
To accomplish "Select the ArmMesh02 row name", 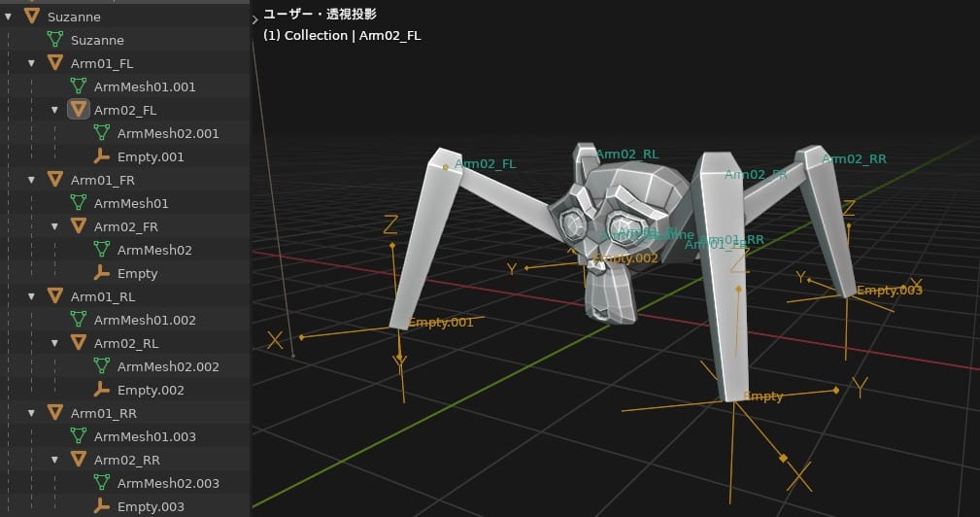I will click(154, 250).
